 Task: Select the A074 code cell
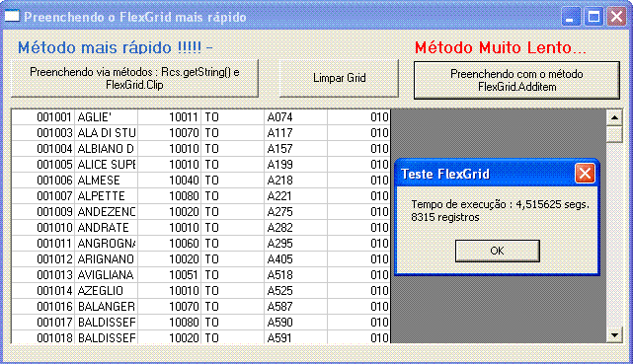pyautogui.click(x=295, y=117)
